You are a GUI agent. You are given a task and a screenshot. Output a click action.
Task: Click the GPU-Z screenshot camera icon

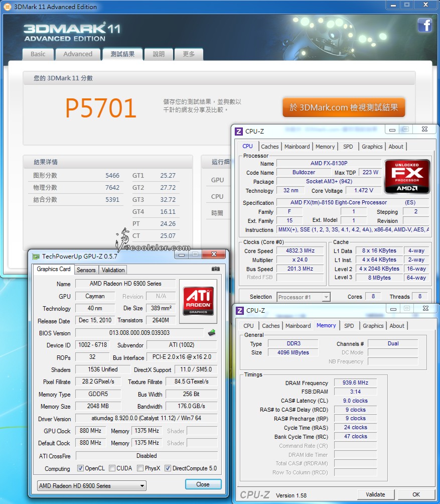coord(216,269)
